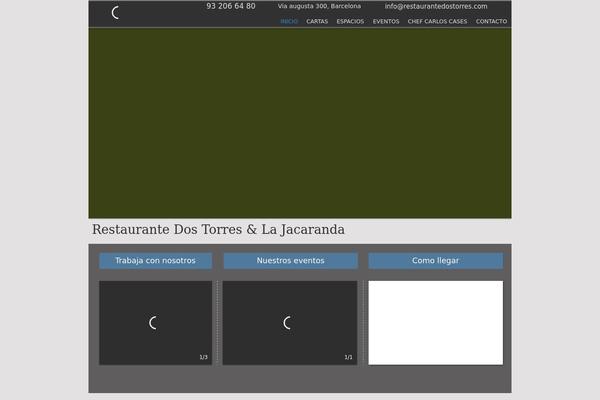
Task: Click the Via augusta 300 address
Action: tap(319, 6)
